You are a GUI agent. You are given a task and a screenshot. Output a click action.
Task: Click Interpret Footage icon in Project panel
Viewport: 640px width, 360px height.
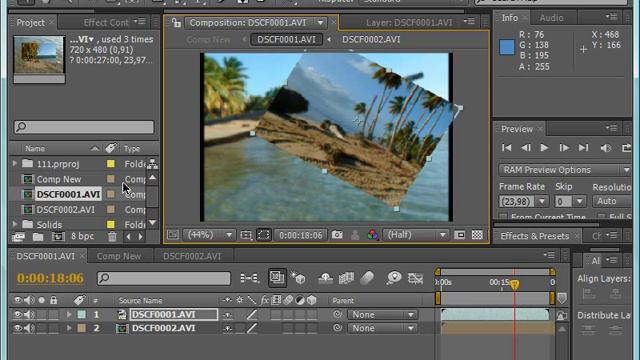[x=18, y=236]
